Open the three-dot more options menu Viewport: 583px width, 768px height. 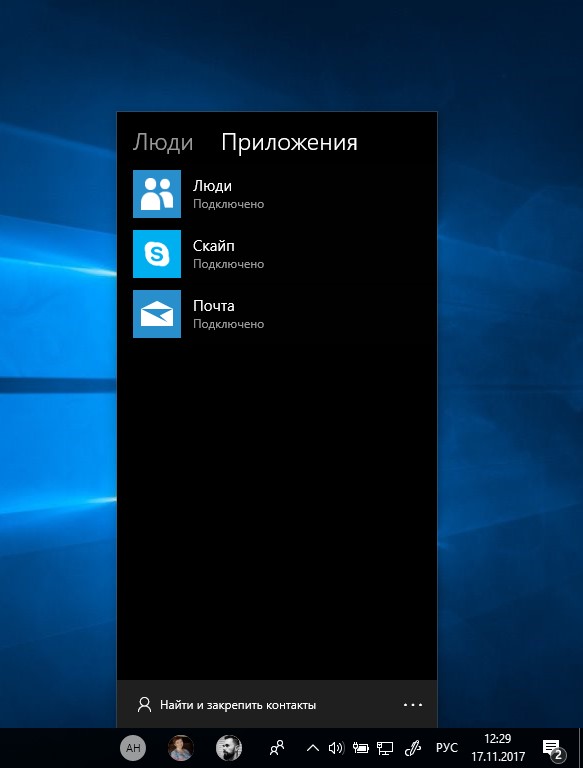pos(413,705)
